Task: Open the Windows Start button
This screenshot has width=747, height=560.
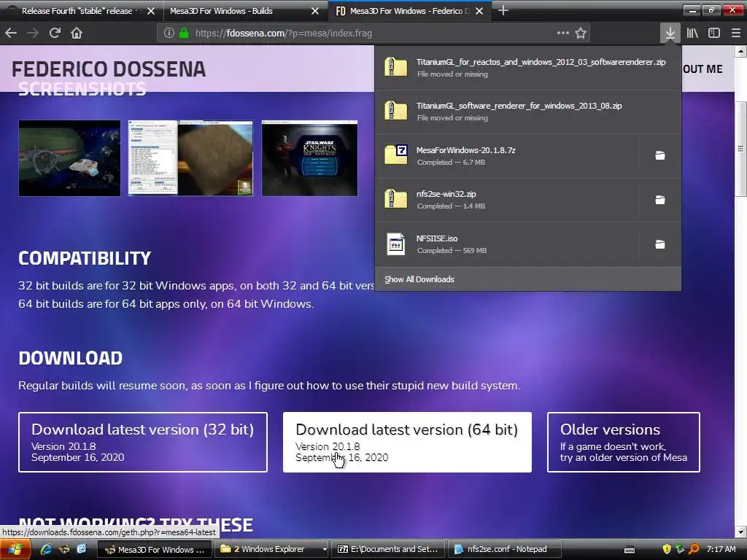Action: 15,550
